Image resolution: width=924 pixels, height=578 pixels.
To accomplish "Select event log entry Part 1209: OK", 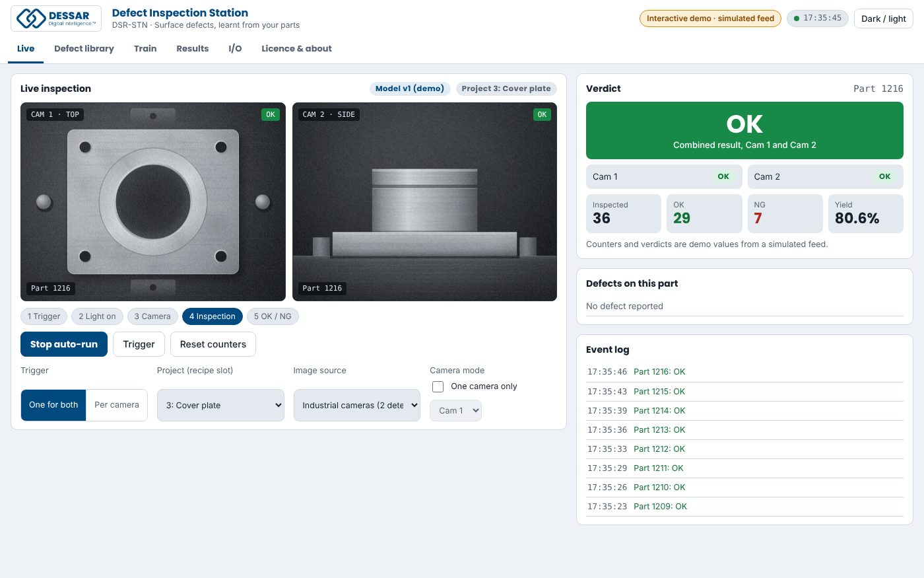I will tap(744, 506).
